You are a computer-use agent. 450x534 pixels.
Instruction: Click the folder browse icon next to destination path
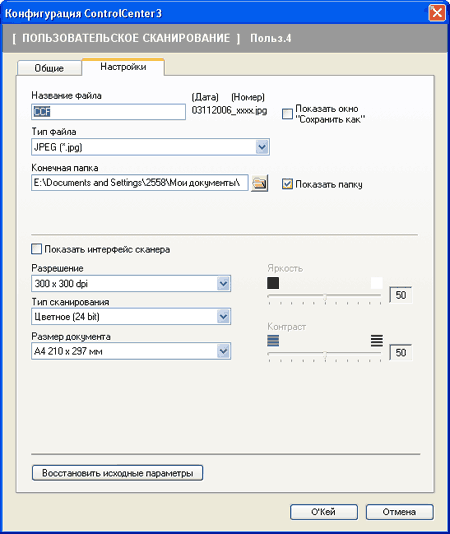pos(260,183)
